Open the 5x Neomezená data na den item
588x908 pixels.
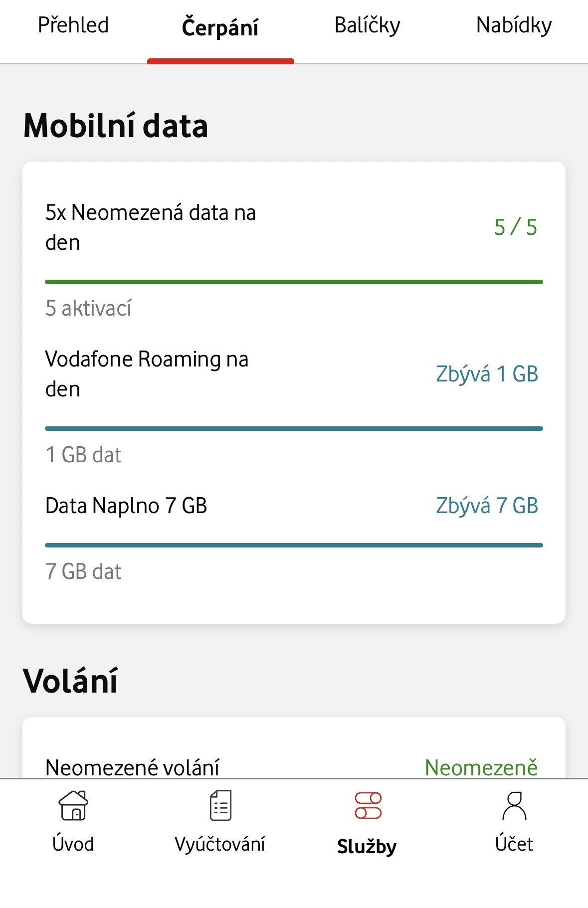150,227
